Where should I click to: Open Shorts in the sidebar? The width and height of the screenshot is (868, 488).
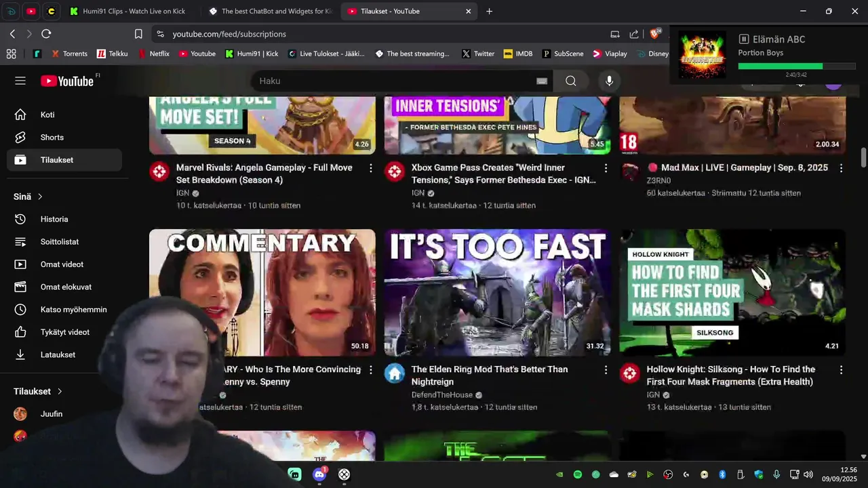64,137
